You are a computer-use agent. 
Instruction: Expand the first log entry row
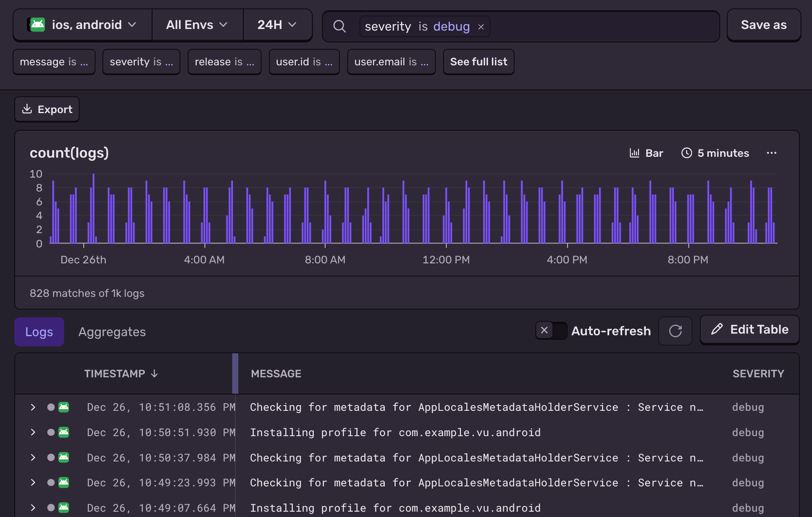point(33,407)
